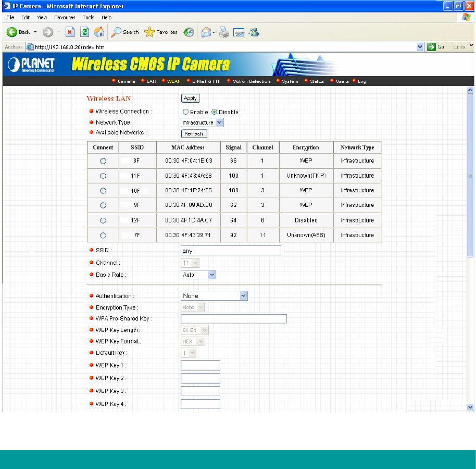Click the browser Refresh icon

click(x=84, y=32)
